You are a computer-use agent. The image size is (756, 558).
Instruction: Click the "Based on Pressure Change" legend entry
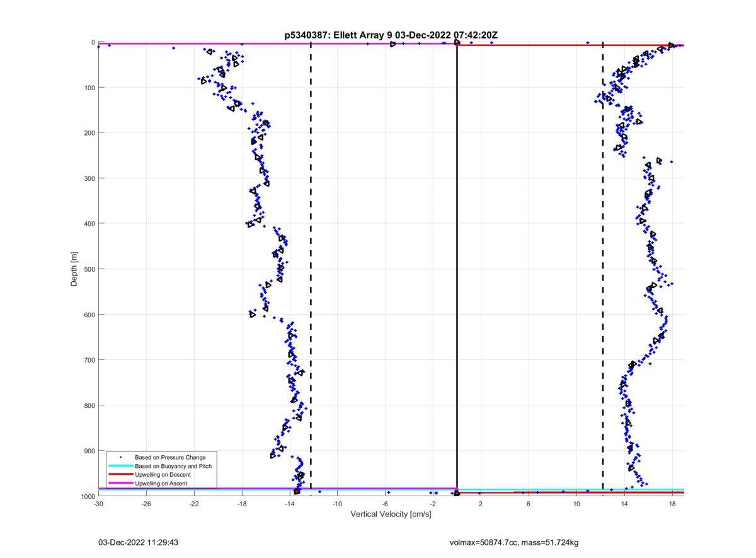[x=170, y=457]
